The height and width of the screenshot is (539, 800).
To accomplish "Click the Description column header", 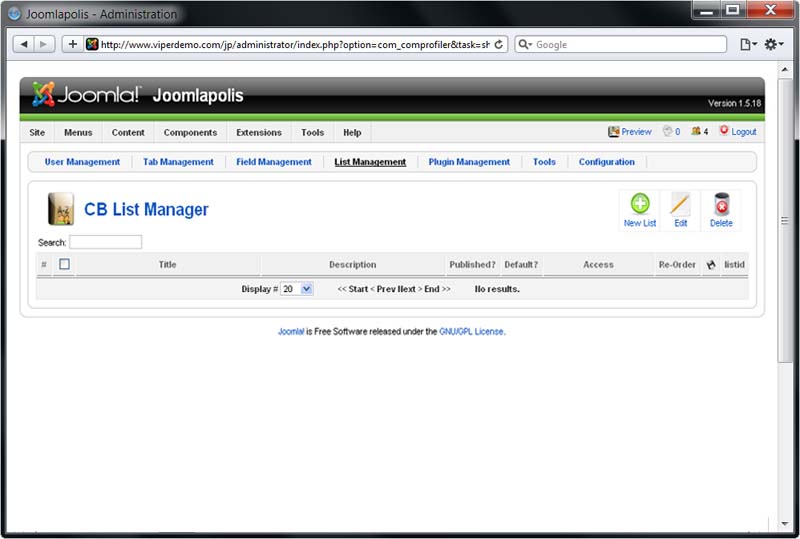I will point(353,264).
